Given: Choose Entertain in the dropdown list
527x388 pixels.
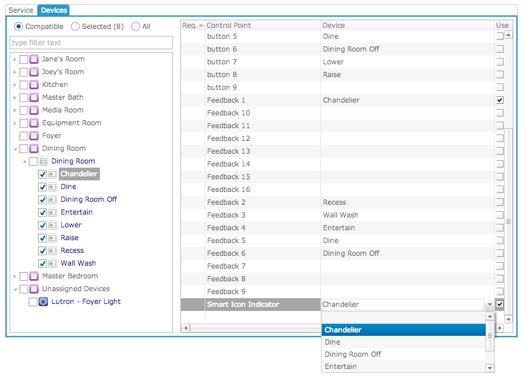Looking at the screenshot, I should (403, 366).
